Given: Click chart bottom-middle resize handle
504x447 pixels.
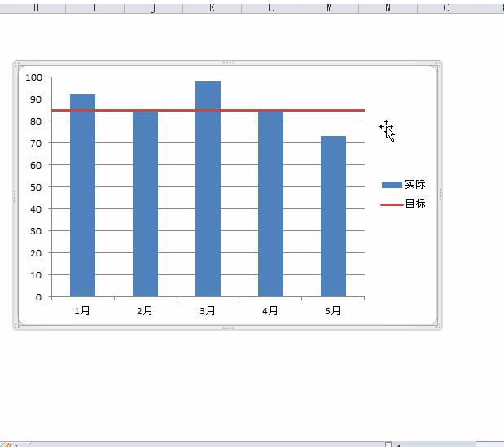Looking at the screenshot, I should click(x=228, y=328).
